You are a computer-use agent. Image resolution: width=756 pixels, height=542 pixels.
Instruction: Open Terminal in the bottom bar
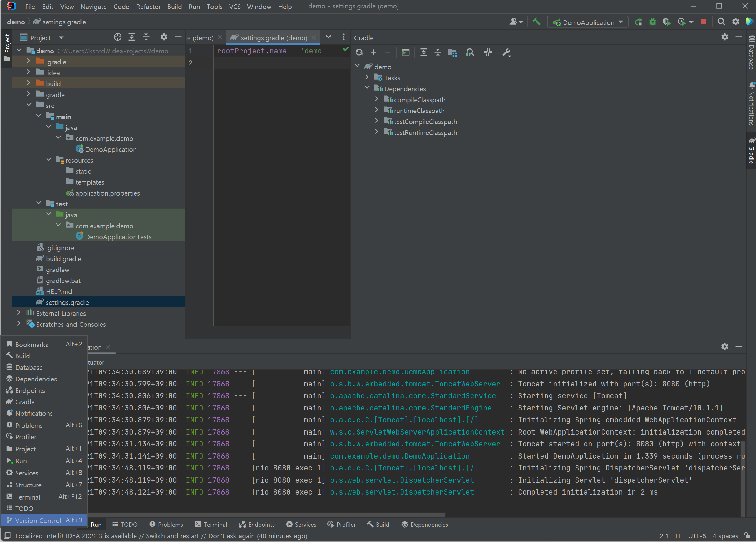pyautogui.click(x=211, y=524)
